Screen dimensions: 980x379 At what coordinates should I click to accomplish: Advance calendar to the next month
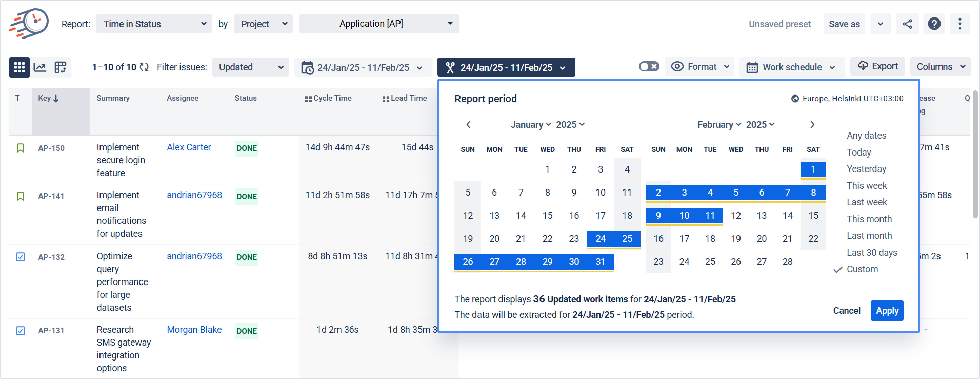tap(812, 125)
